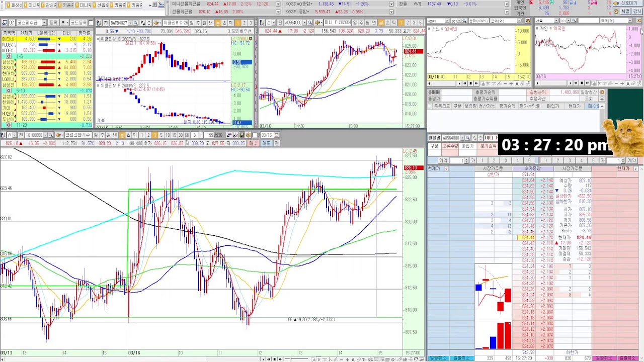Screen dimensions: 644x362
Task: Click the 일괄청산 button
Action: [x=589, y=93]
